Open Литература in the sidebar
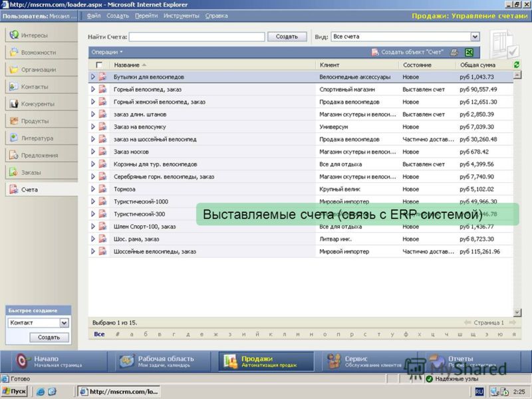Image resolution: width=532 pixels, height=399 pixels. (x=41, y=138)
